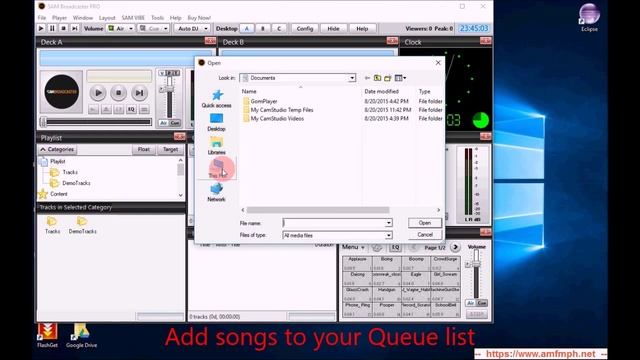The image size is (640, 360).
Task: Open the Player menu
Action: tap(59, 18)
